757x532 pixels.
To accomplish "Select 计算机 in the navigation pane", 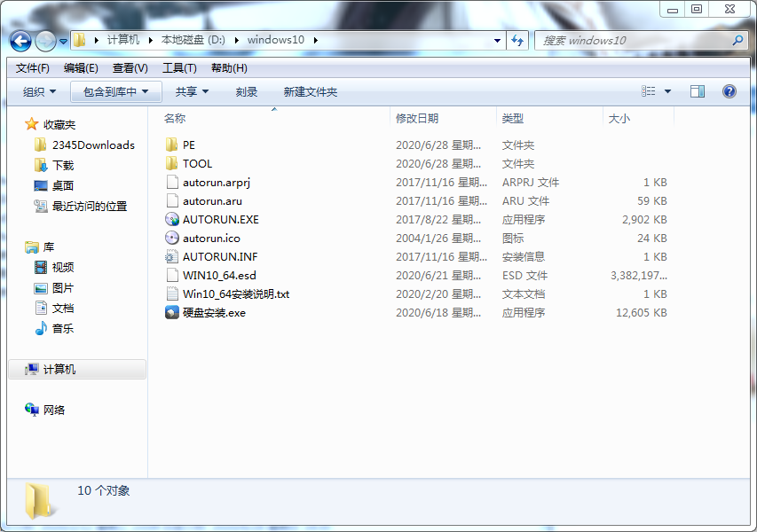I will click(x=77, y=370).
